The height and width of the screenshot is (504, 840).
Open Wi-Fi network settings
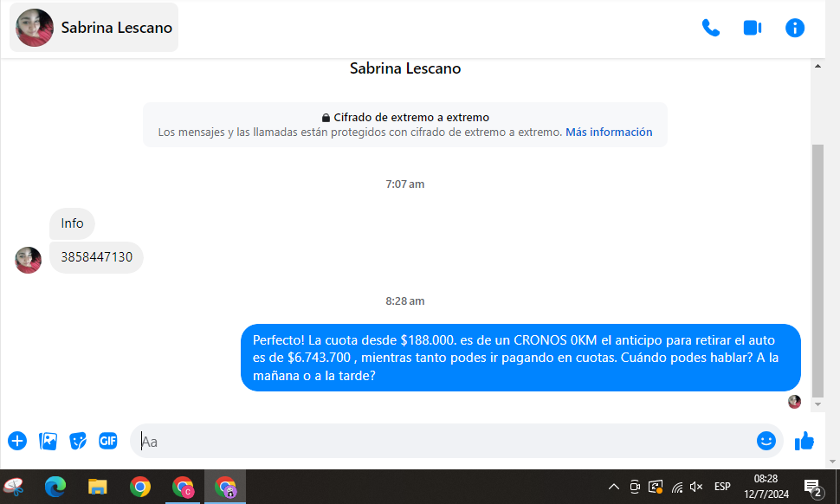click(x=677, y=487)
